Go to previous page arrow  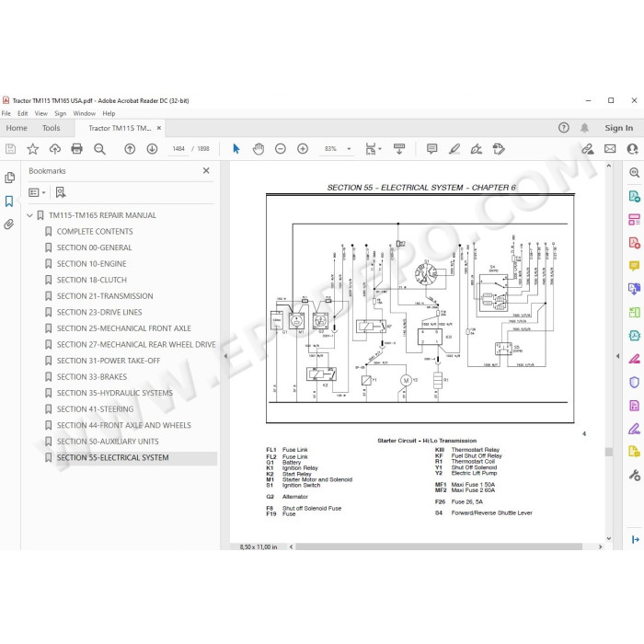(x=130, y=149)
